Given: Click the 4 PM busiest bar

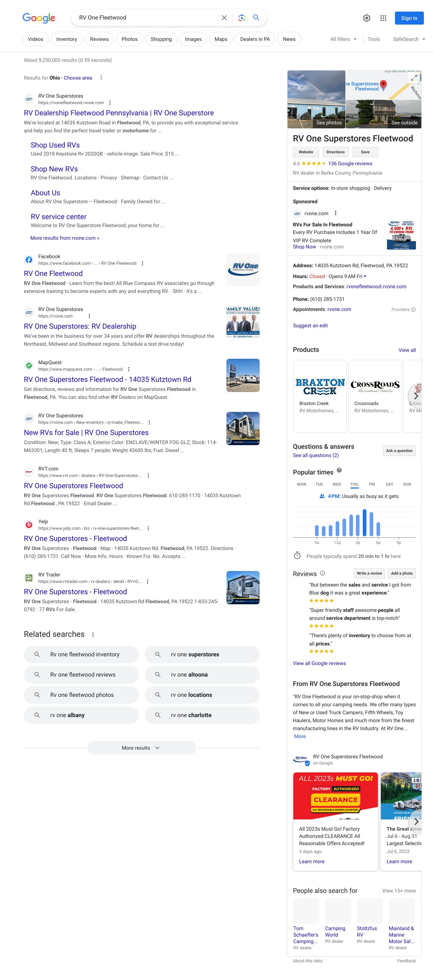Looking at the screenshot, I should (x=365, y=522).
